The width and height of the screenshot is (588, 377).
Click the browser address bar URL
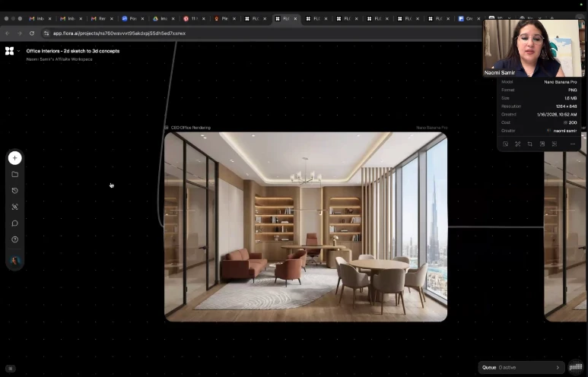[x=119, y=33]
